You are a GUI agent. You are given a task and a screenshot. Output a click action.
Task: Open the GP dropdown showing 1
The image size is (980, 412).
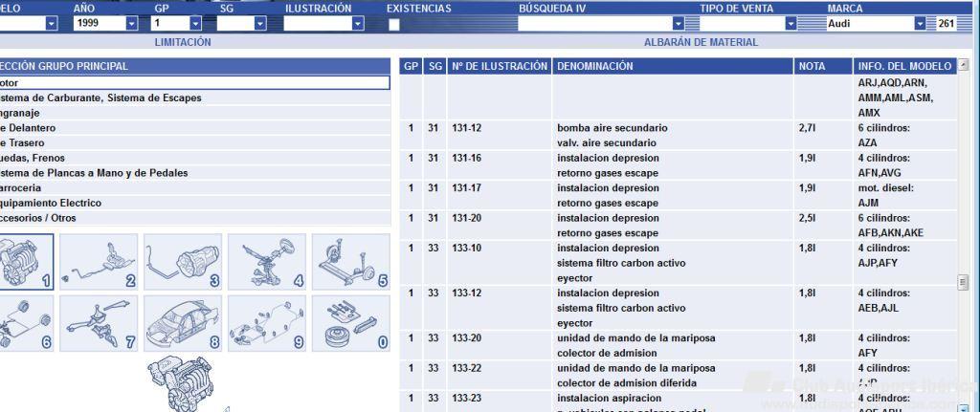195,23
